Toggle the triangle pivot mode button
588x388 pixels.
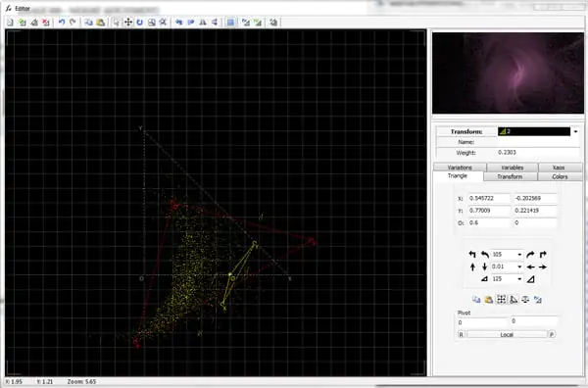[x=514, y=300]
